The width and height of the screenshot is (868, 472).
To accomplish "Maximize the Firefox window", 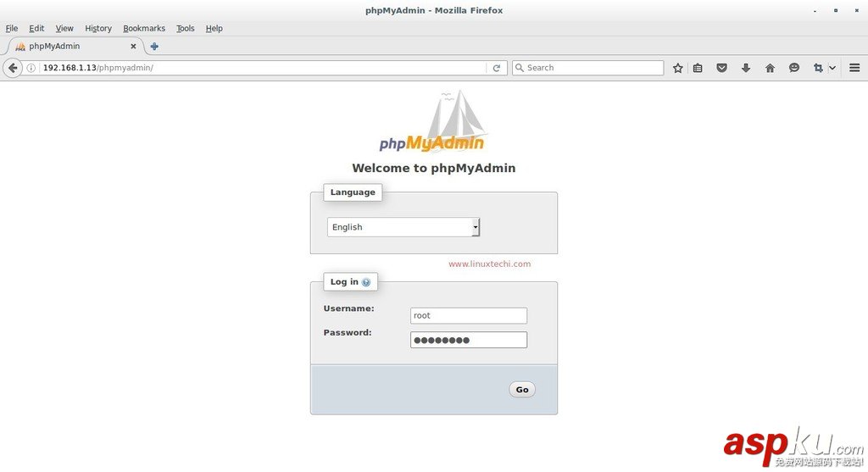I will click(x=836, y=10).
